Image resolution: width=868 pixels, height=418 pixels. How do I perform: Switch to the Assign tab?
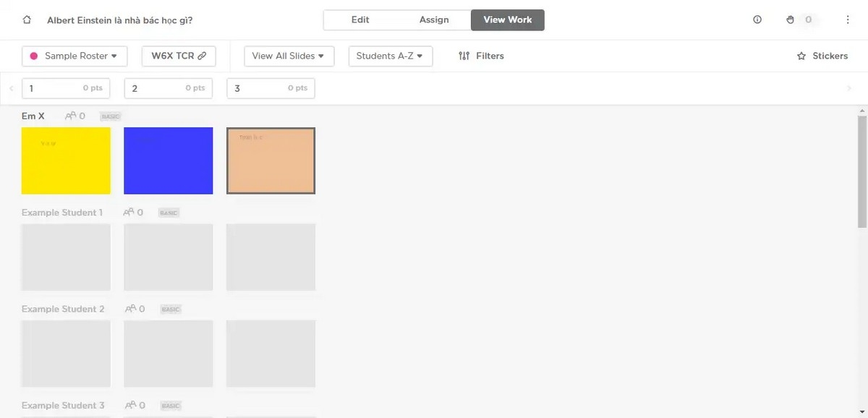434,20
